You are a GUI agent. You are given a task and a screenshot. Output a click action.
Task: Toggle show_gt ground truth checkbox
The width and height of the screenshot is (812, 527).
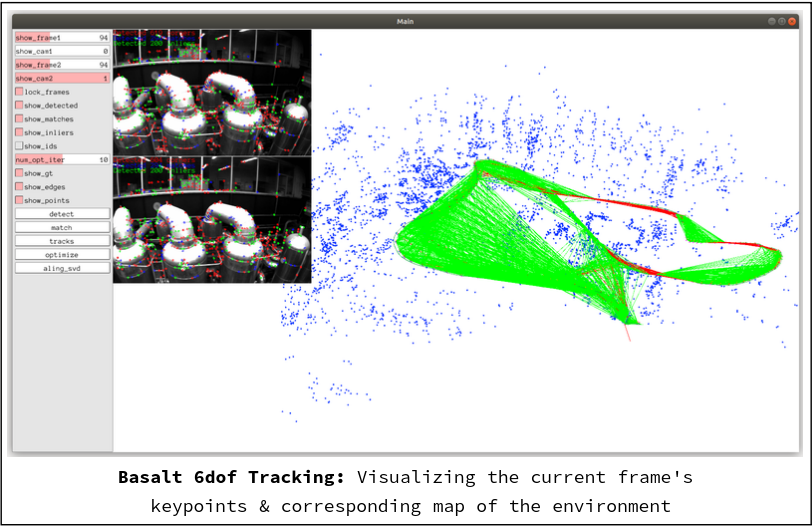coord(20,173)
